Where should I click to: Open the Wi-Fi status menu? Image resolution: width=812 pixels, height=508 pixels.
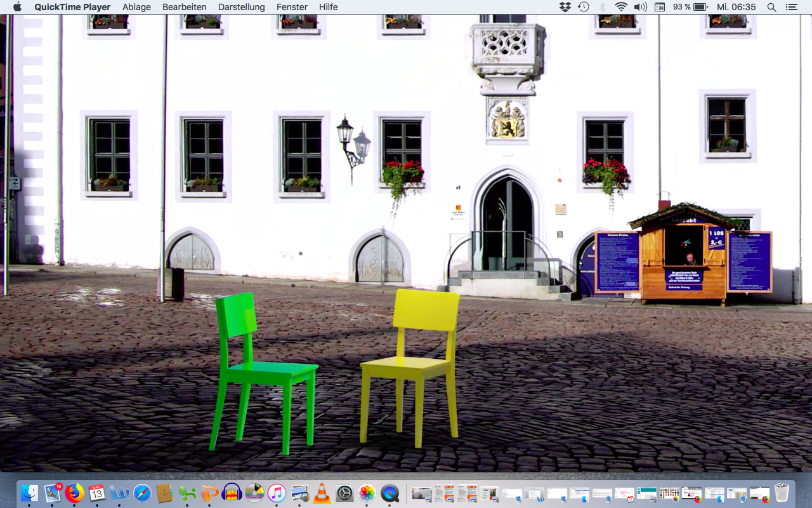click(621, 7)
